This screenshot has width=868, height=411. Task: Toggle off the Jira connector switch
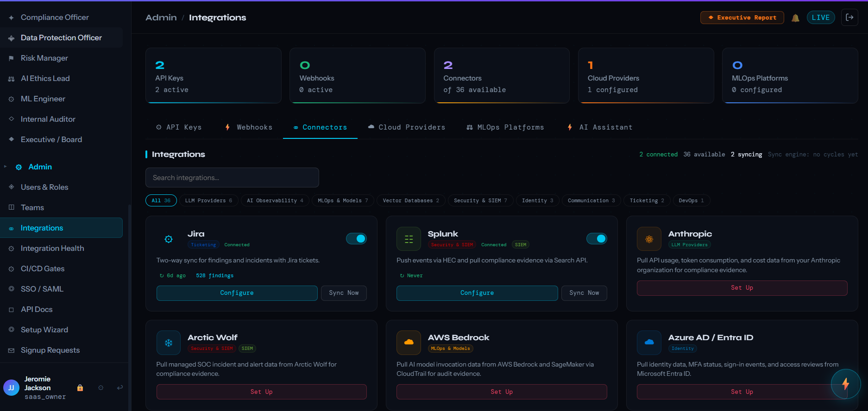pos(356,238)
